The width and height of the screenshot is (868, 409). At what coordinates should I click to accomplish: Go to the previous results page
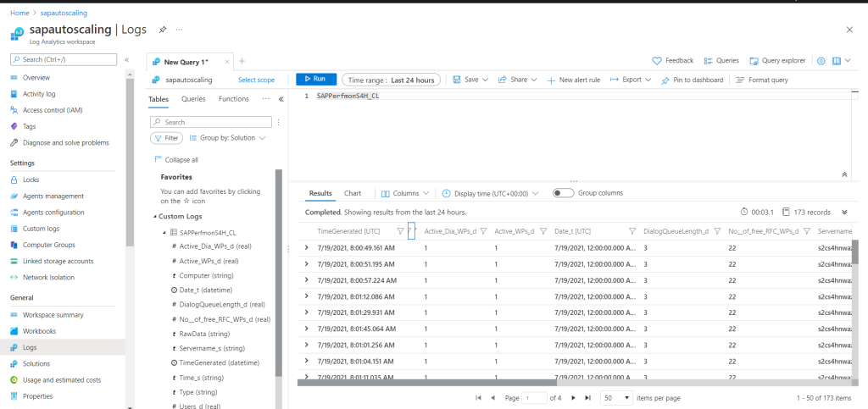(x=492, y=398)
